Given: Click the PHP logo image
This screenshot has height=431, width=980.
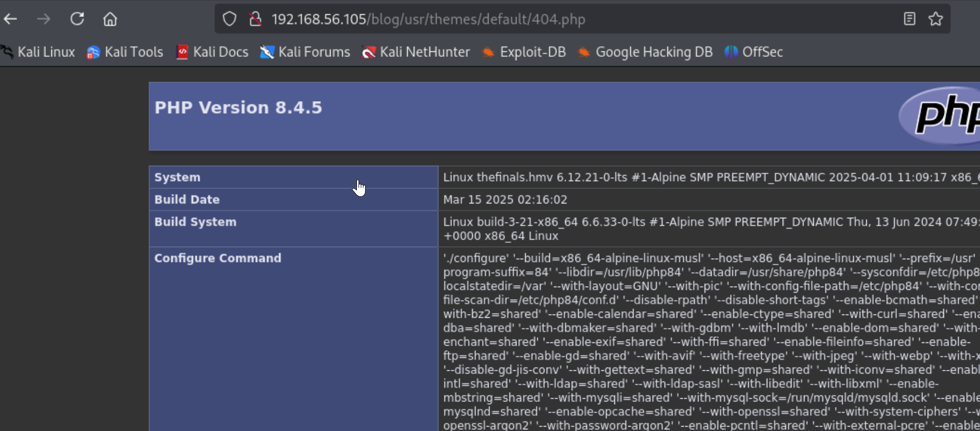Looking at the screenshot, I should (940, 115).
